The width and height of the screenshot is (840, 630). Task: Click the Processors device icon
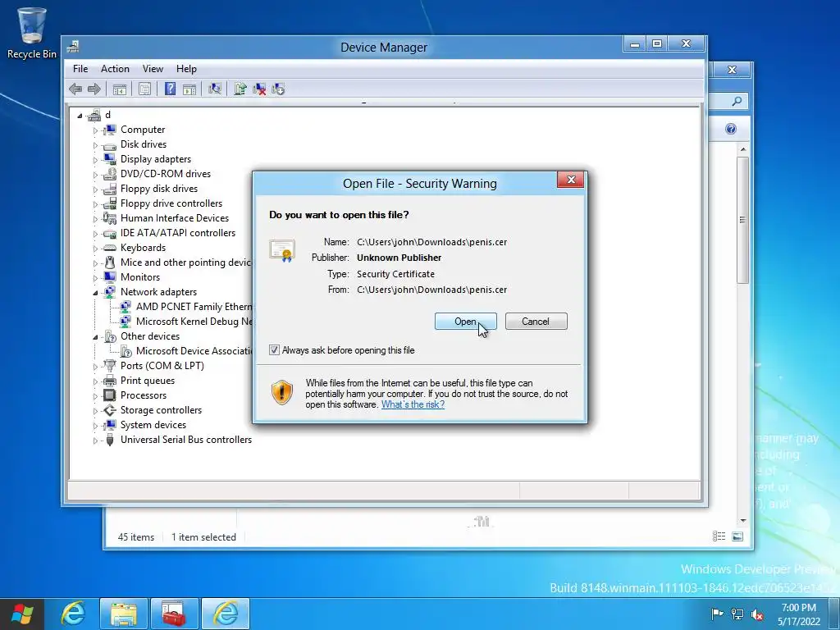(x=110, y=395)
